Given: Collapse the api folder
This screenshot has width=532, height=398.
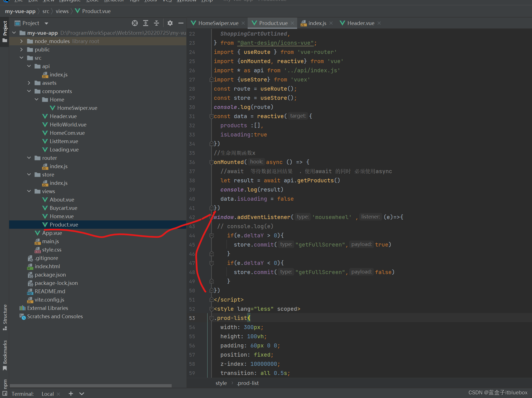Looking at the screenshot, I should 29,66.
